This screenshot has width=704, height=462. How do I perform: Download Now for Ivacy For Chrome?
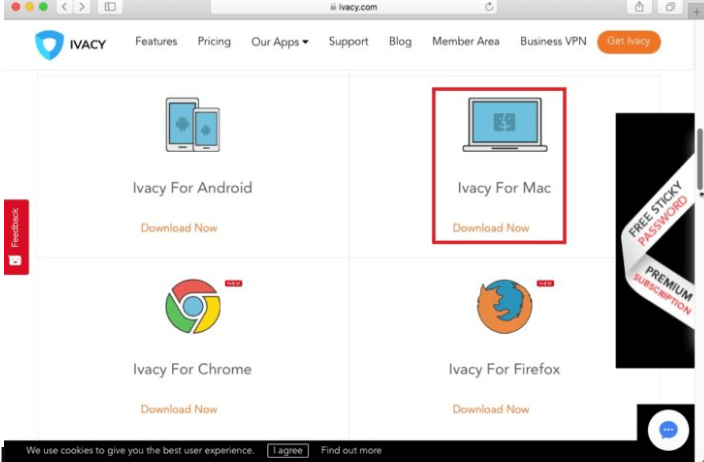179,409
